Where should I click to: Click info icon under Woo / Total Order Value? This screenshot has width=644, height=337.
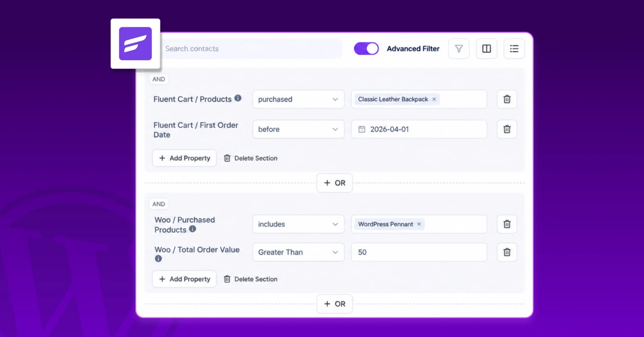pos(158,259)
